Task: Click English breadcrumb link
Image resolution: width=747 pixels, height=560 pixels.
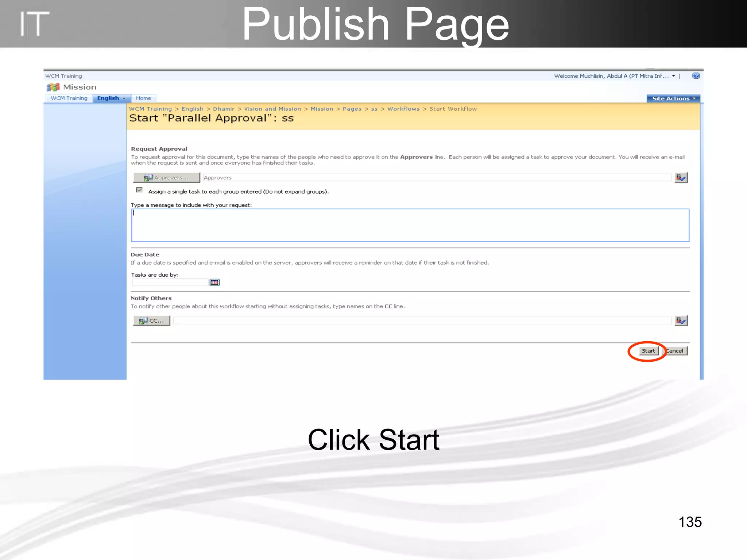Action: [x=192, y=109]
